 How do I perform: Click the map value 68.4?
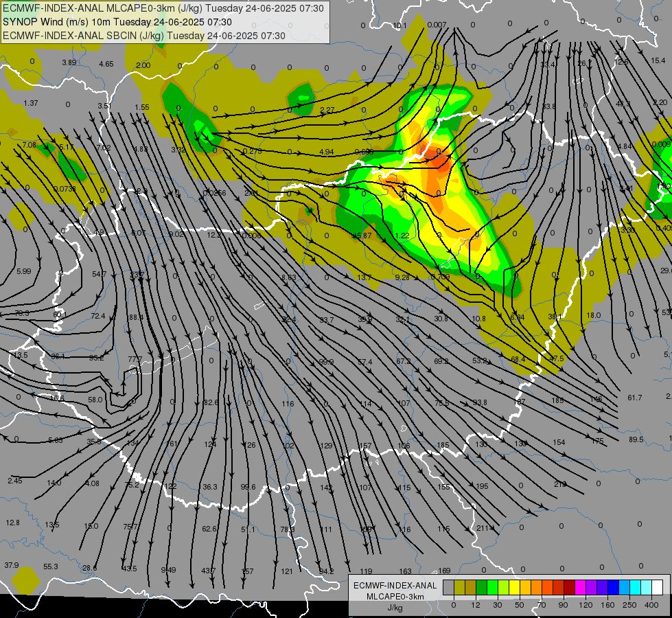point(518,359)
